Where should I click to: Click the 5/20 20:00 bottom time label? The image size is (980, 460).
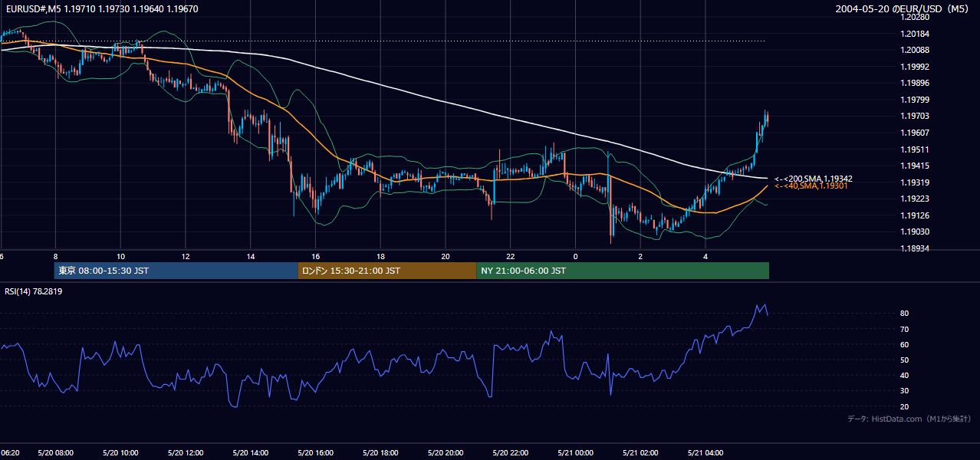coord(446,453)
